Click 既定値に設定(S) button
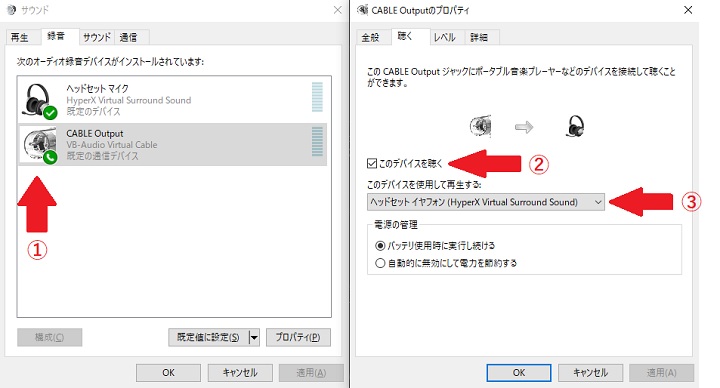720x388 pixels. click(208, 337)
